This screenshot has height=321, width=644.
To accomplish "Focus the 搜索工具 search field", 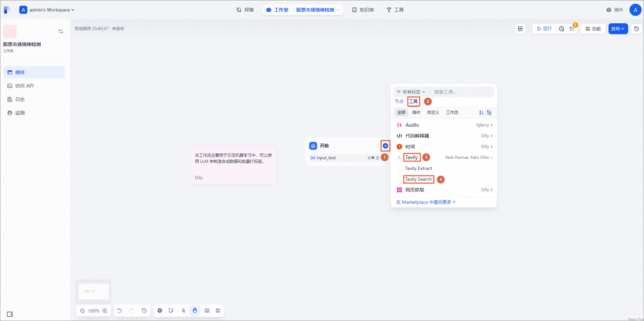I will pos(463,92).
